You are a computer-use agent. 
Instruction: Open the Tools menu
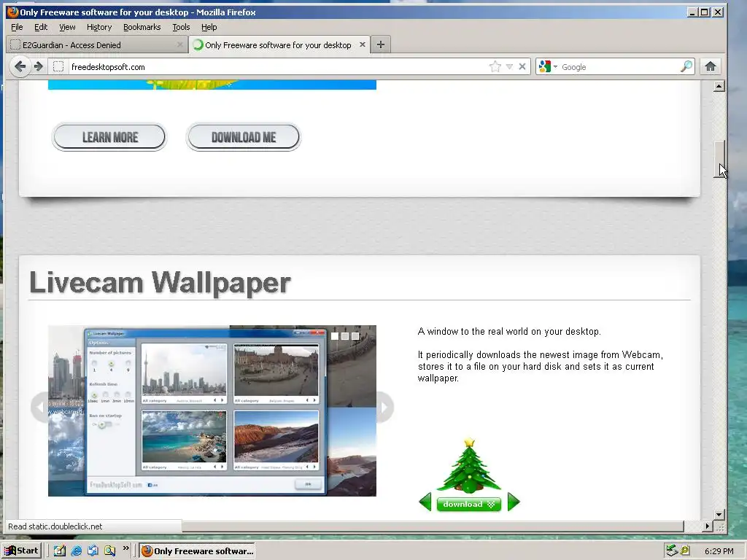point(181,27)
